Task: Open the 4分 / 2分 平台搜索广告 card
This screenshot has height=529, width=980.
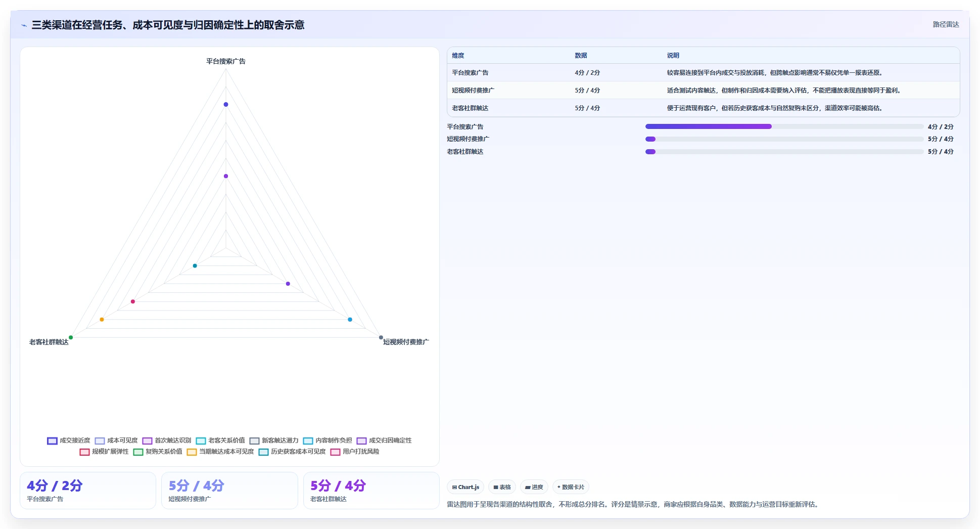Action: pyautogui.click(x=88, y=491)
